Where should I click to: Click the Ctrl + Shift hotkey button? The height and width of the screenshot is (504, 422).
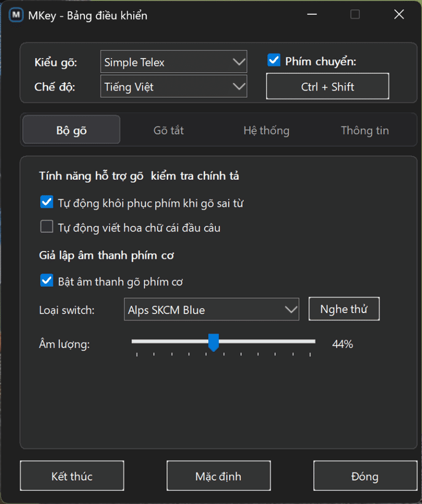(x=327, y=87)
